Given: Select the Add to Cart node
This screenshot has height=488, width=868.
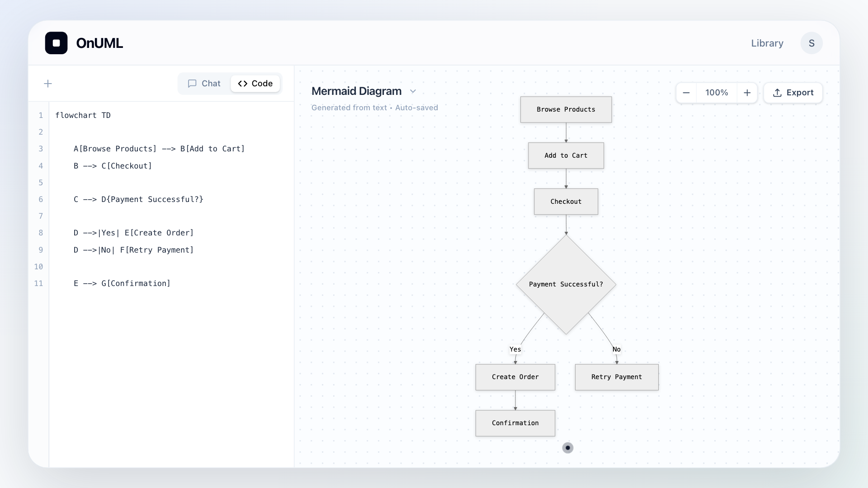Looking at the screenshot, I should [x=566, y=155].
